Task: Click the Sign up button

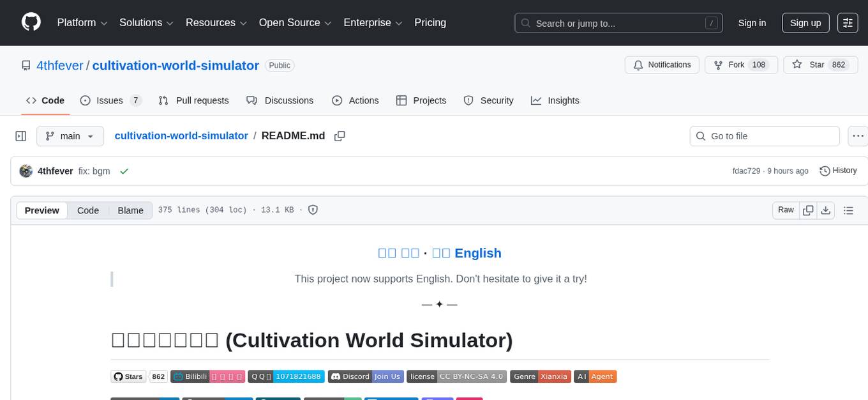Action: point(805,23)
